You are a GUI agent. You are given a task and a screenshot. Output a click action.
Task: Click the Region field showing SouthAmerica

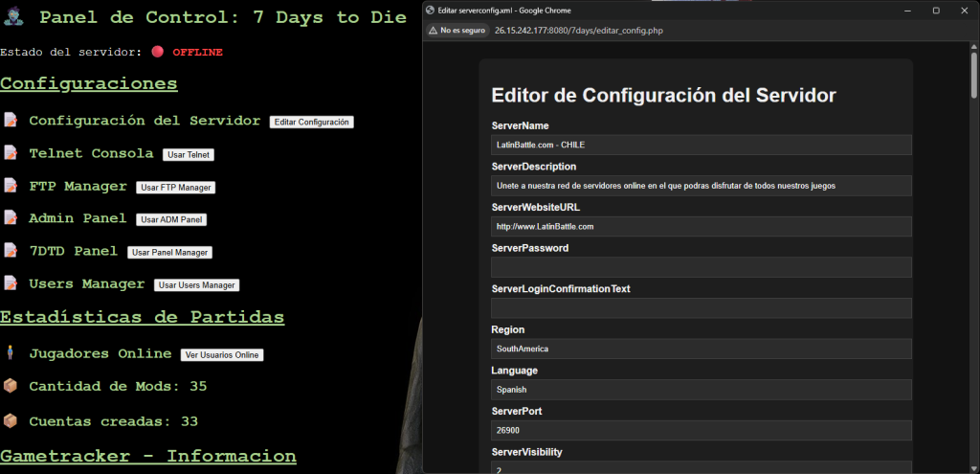tap(702, 349)
